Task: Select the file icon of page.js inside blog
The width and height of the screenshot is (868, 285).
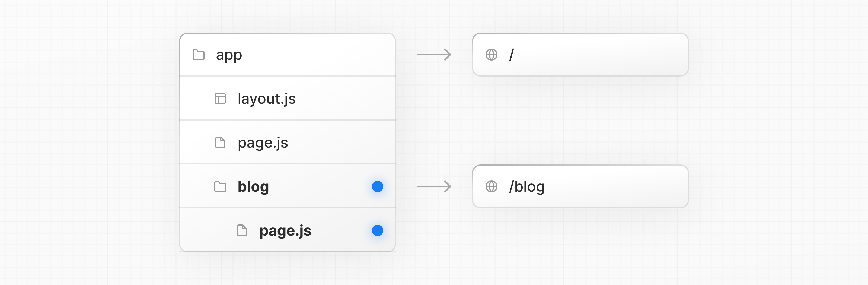Action: (x=242, y=231)
